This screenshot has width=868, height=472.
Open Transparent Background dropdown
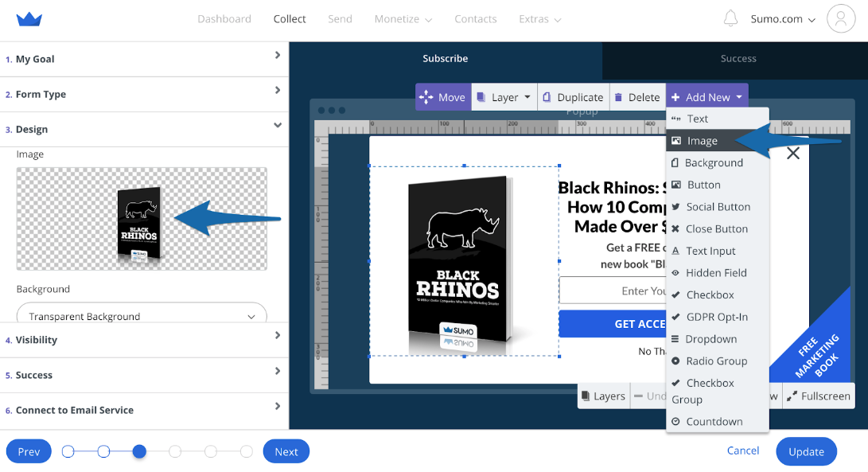click(142, 314)
